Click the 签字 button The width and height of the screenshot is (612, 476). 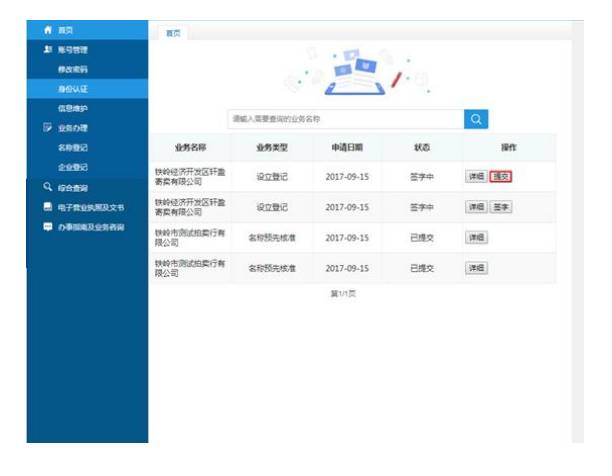[501, 207]
